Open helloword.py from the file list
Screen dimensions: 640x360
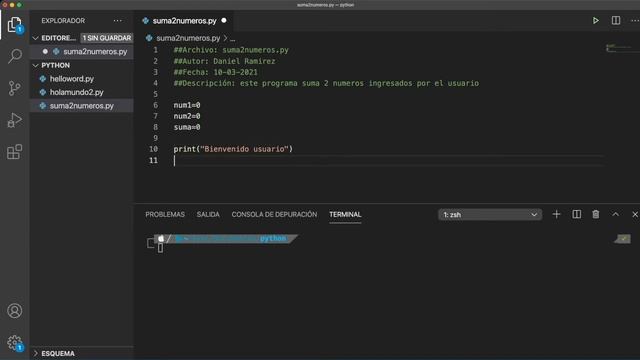click(72, 79)
